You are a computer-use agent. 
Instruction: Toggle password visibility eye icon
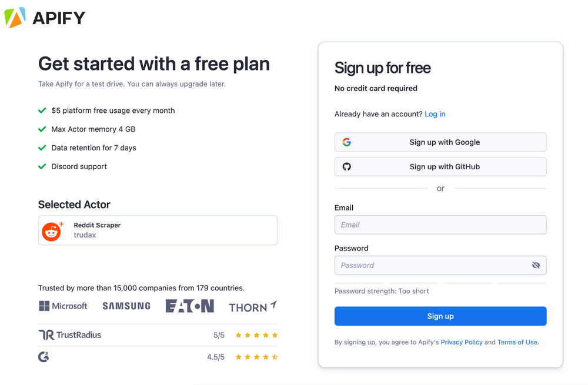point(536,266)
